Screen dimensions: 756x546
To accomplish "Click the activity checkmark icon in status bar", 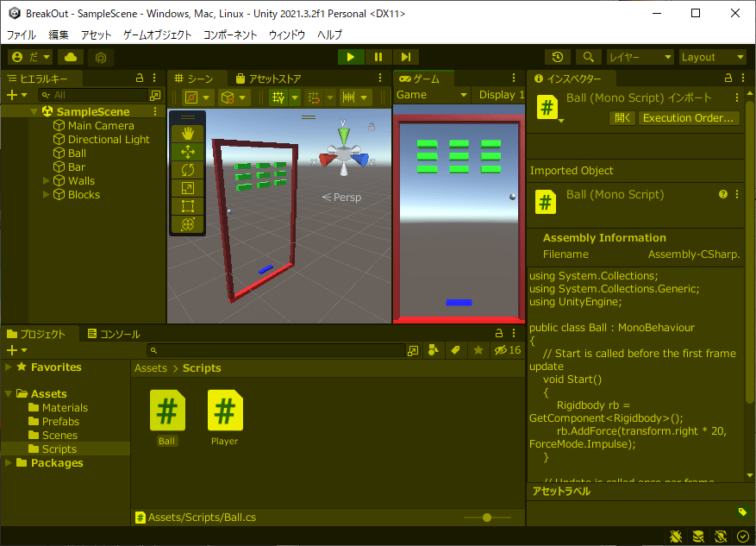I will (743, 537).
